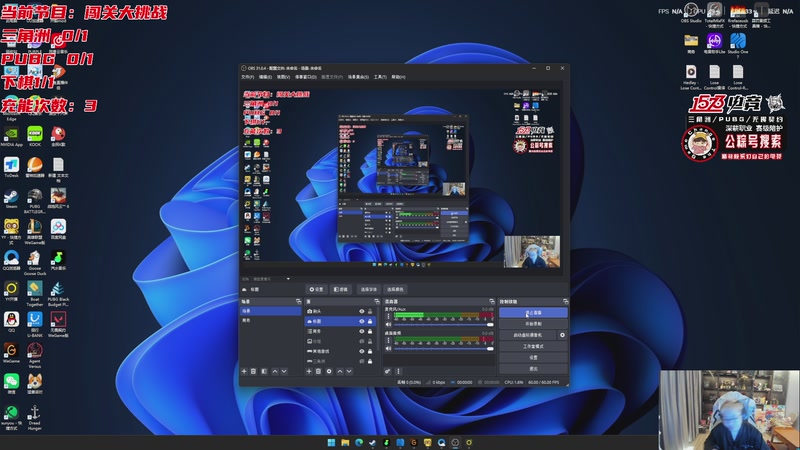The width and height of the screenshot is (800, 450).
Task: Open the 工具(T) menu in OBS
Action: tap(380, 77)
